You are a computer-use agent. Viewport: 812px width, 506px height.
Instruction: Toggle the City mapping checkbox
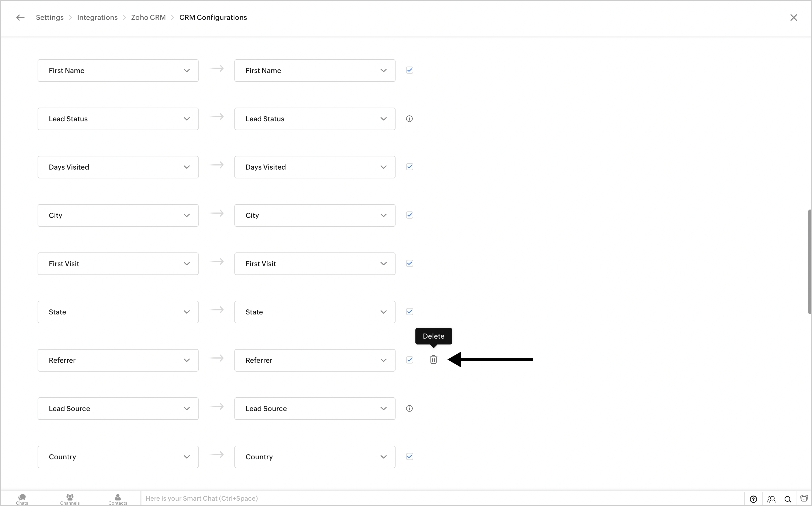pos(409,215)
